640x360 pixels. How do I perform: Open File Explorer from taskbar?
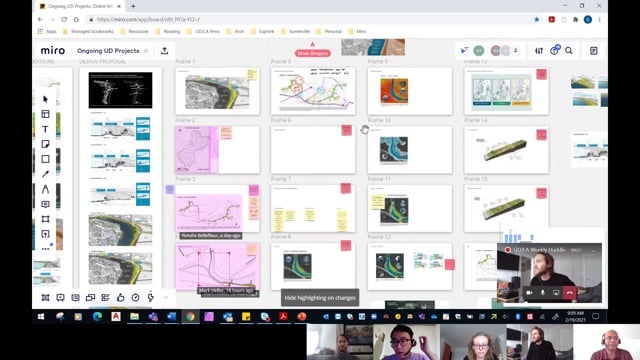click(134, 316)
